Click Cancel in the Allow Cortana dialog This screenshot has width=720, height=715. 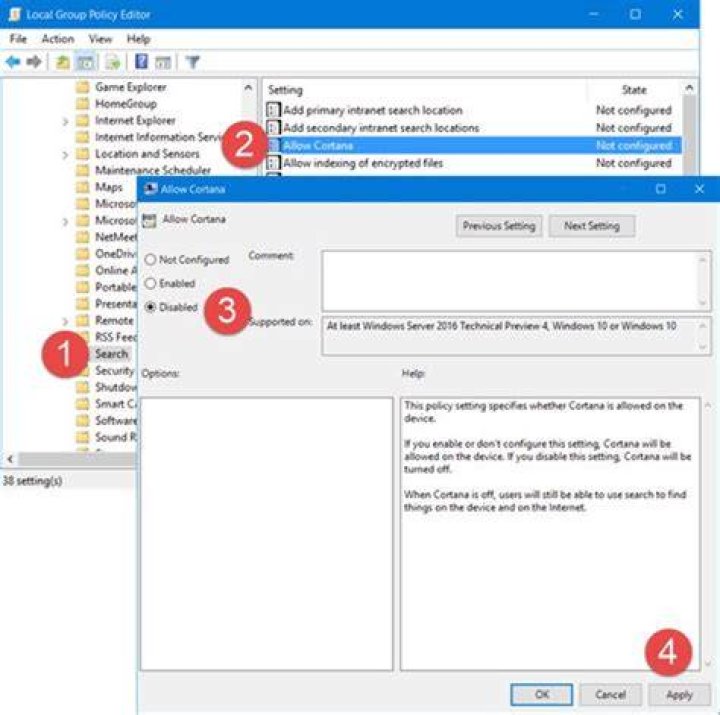610,694
